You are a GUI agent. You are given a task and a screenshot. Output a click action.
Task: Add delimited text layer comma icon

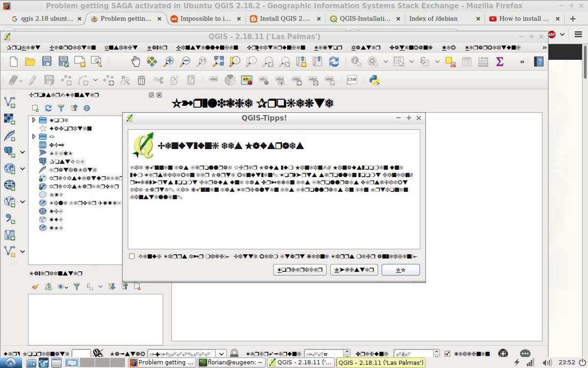tap(9, 218)
